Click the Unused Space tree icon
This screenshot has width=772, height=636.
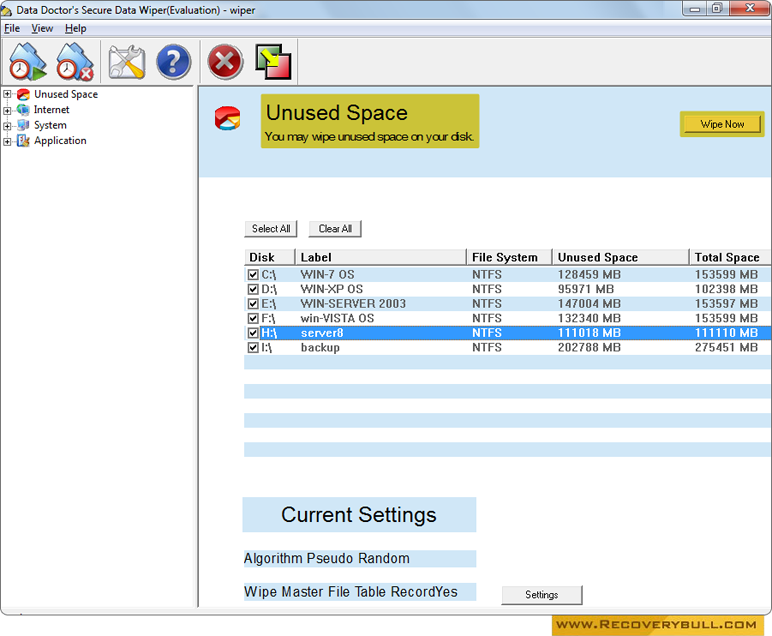coord(23,95)
